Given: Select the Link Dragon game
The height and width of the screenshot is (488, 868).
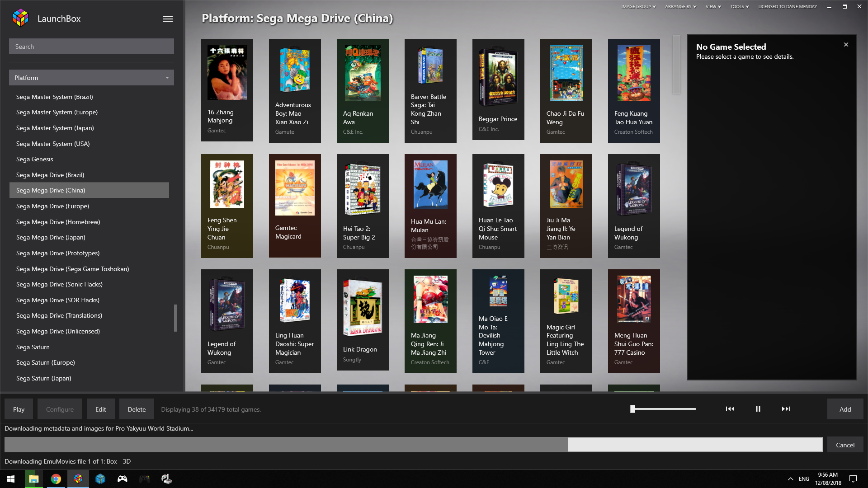Looking at the screenshot, I should coord(363,320).
